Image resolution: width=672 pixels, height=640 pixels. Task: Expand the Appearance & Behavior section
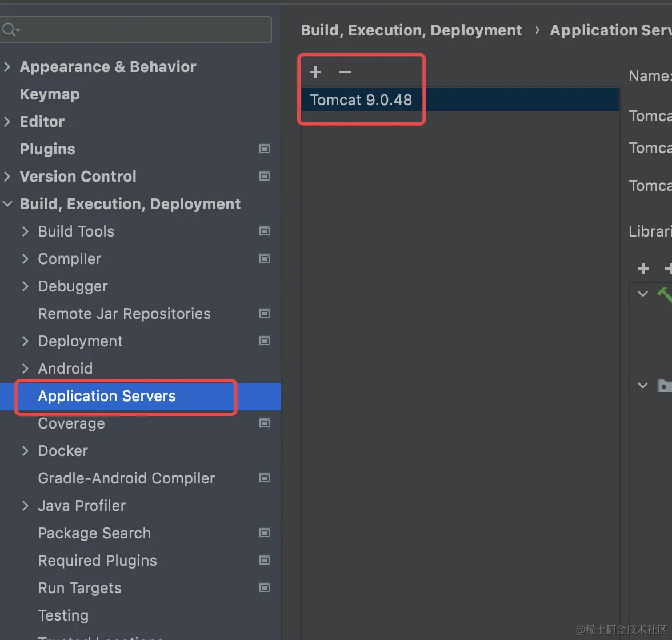[x=7, y=67]
